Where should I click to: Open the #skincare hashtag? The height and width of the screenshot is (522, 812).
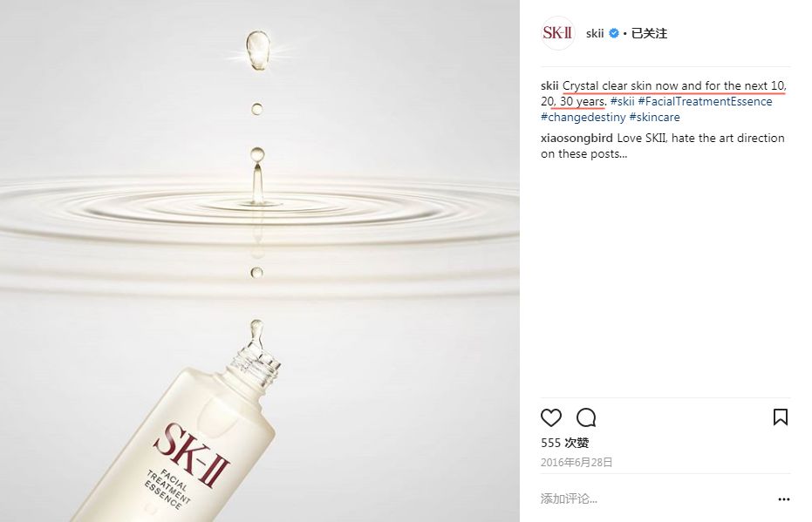point(654,117)
